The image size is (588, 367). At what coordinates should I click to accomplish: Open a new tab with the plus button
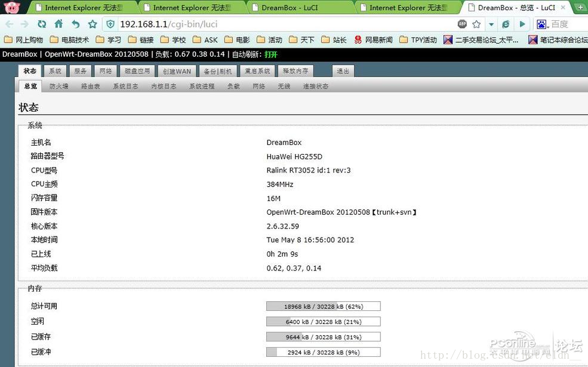pyautogui.click(x=580, y=8)
